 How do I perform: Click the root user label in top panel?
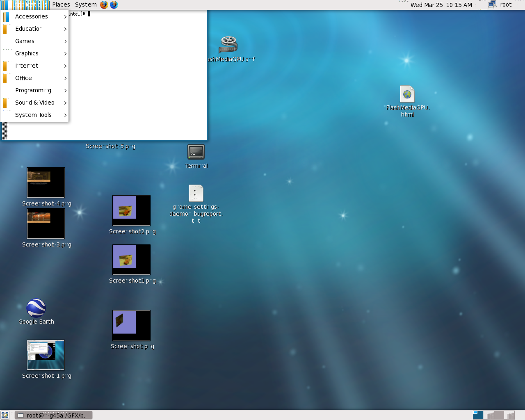tap(506, 5)
